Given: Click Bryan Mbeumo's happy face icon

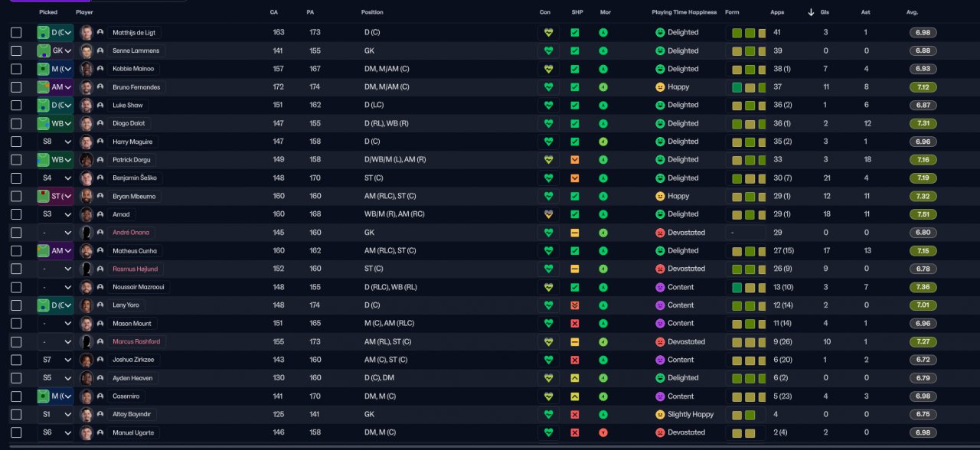Looking at the screenshot, I should [x=660, y=196].
